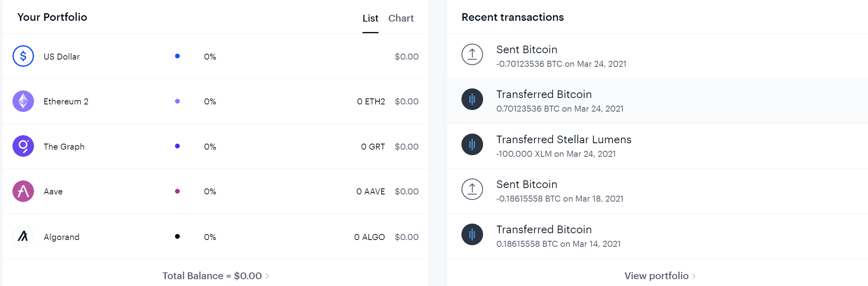The height and width of the screenshot is (286, 868).
Task: Open the Algorand portfolio row name
Action: coord(61,237)
